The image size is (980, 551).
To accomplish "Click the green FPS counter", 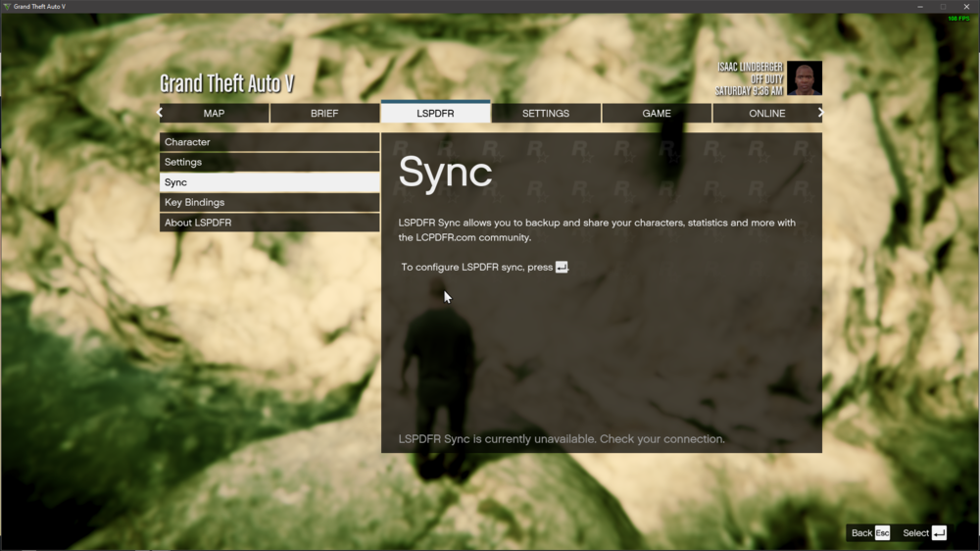I will (x=958, y=19).
